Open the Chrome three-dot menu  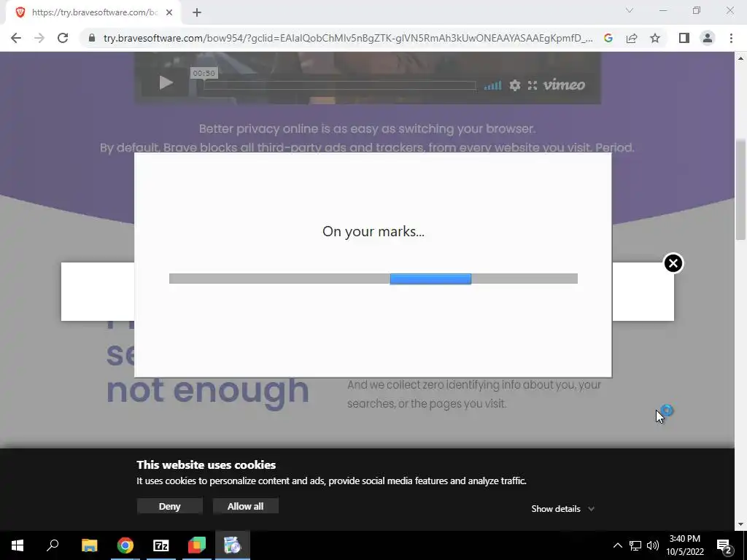click(x=731, y=38)
